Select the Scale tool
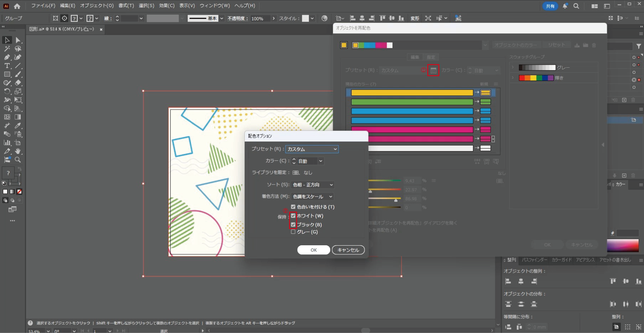The width and height of the screenshot is (644, 333). click(18, 91)
